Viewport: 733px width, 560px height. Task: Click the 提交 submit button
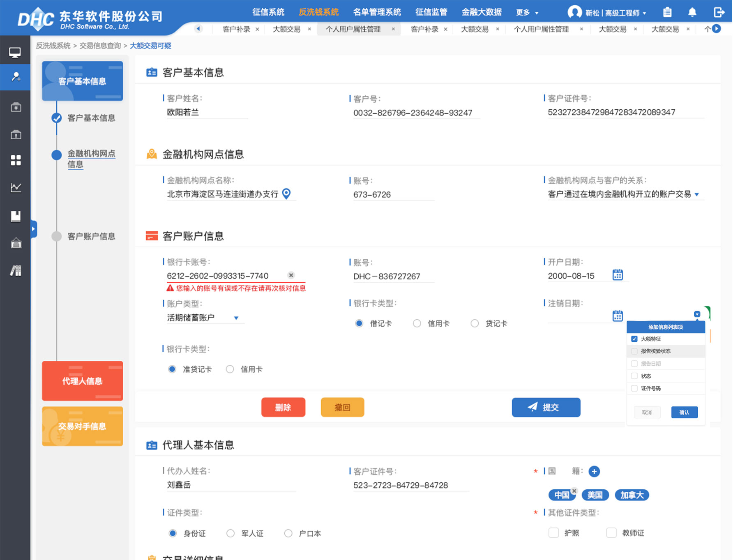[546, 407]
